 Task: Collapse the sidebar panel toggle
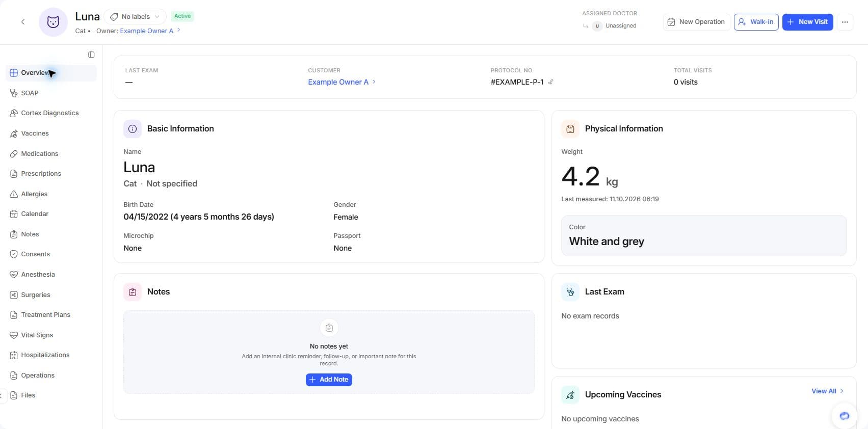pyautogui.click(x=91, y=55)
